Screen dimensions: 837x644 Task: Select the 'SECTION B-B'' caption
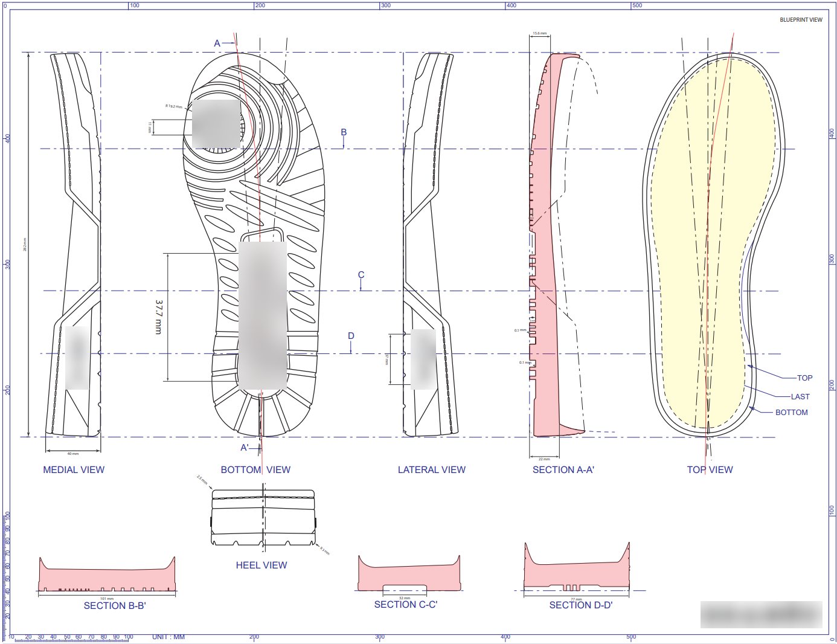click(115, 606)
